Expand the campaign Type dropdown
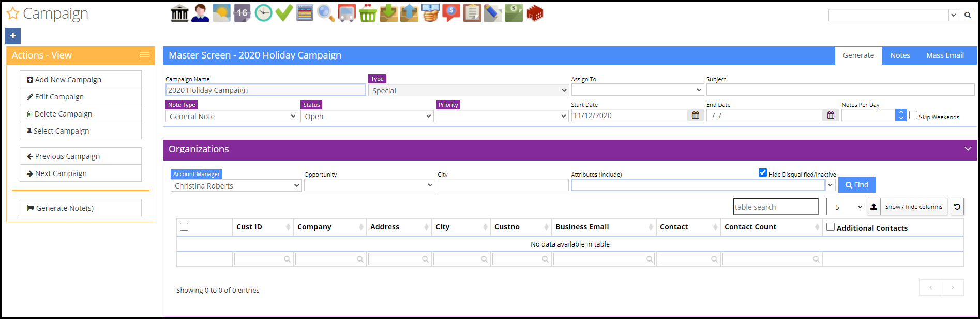The width and height of the screenshot is (980, 319). point(469,91)
